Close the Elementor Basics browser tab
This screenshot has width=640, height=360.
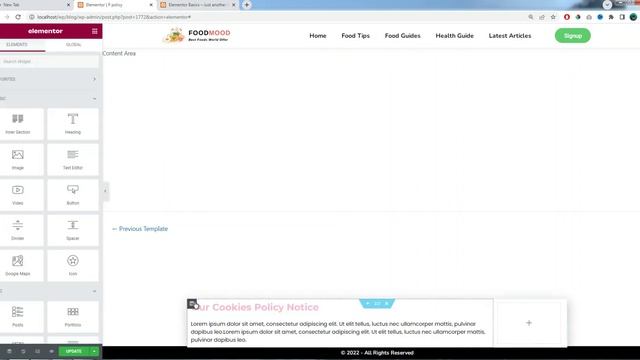tap(234, 5)
